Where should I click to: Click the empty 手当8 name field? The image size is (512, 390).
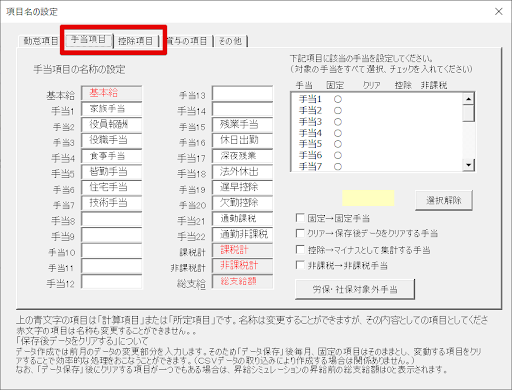coord(112,219)
